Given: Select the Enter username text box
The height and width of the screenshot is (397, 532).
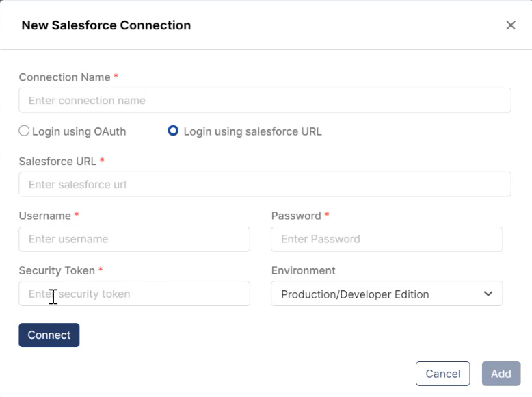Looking at the screenshot, I should (134, 239).
